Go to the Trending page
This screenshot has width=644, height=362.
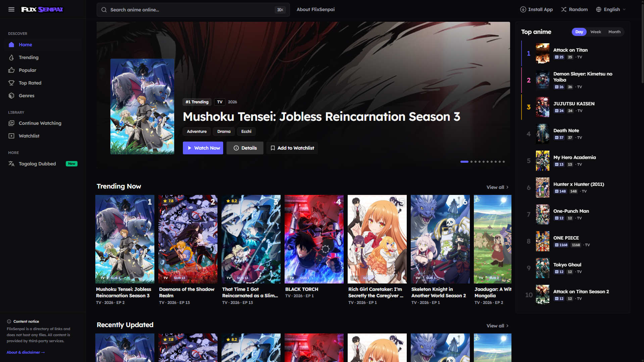pyautogui.click(x=43, y=57)
